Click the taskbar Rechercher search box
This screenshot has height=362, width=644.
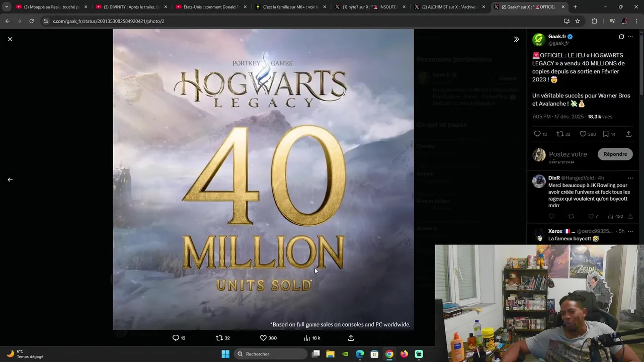[x=271, y=354]
